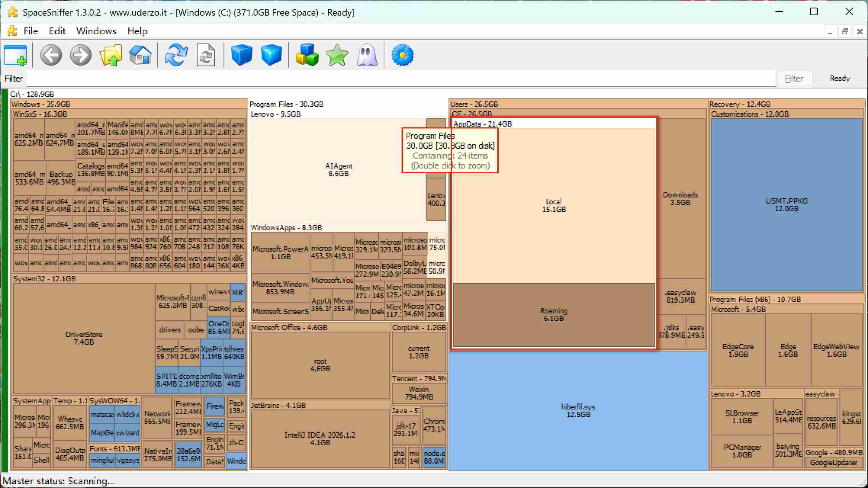The width and height of the screenshot is (868, 488).
Task: Select the SLBrowser 1.1GB block
Action: (742, 417)
